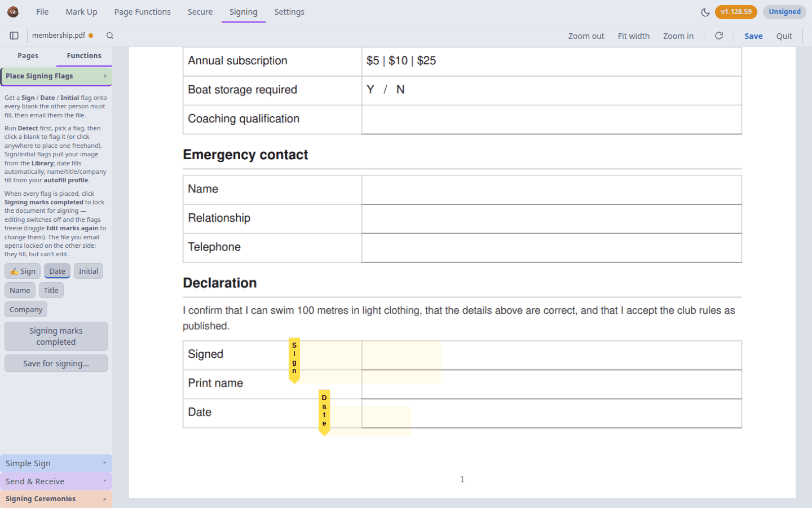
Task: Open the Settings menu
Action: [x=289, y=12]
